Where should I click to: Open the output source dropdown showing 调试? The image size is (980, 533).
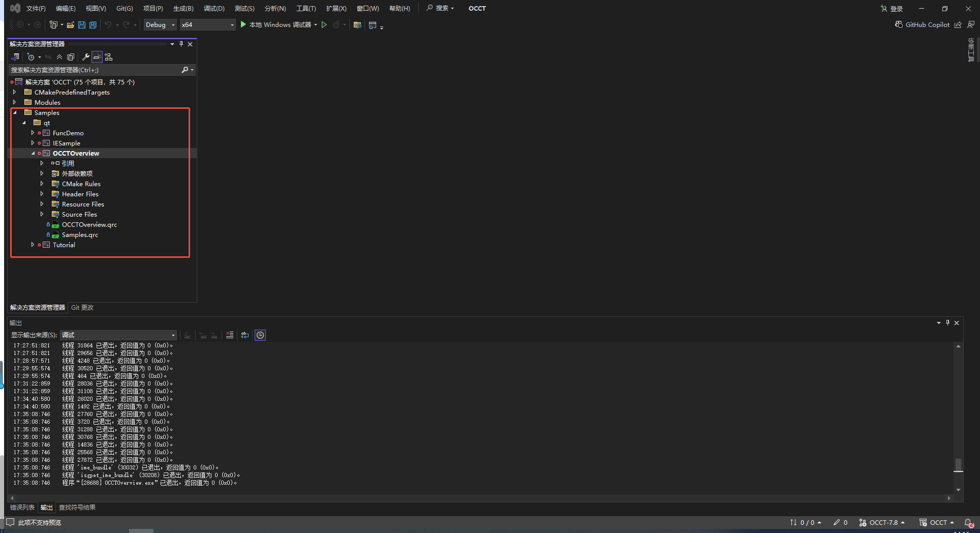(118, 335)
